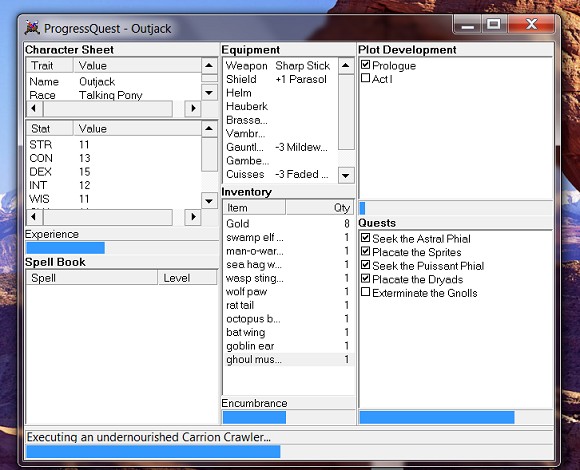Toggle the Exterminate the Gnolls checkbox
This screenshot has height=470, width=580.
(x=365, y=292)
